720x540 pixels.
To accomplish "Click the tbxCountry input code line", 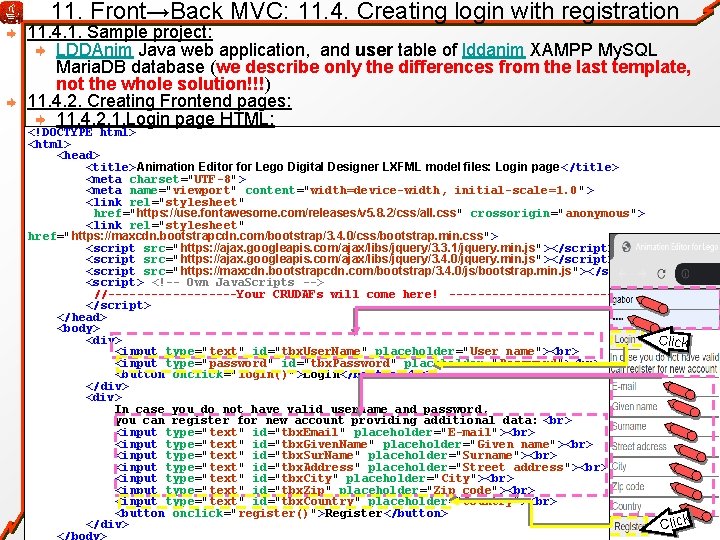I will tap(336, 501).
